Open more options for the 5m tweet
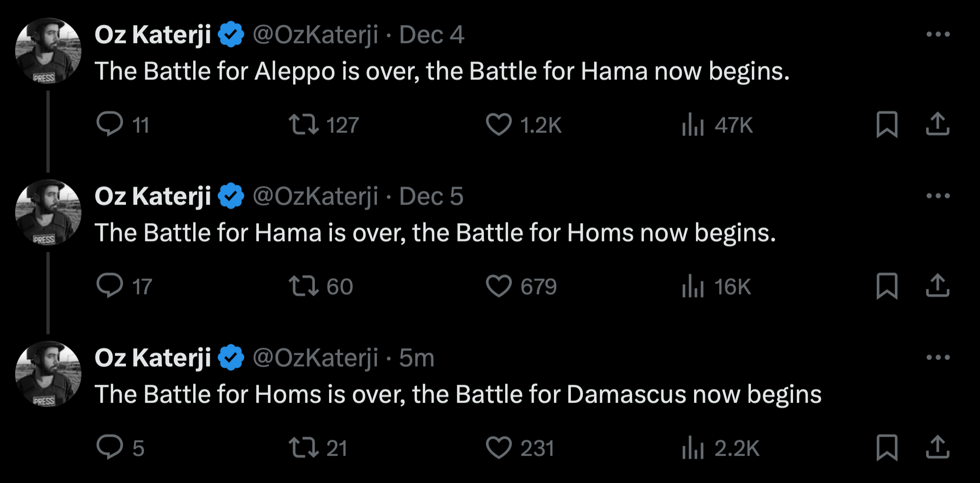Viewport: 980px width, 483px height. pyautogui.click(x=938, y=357)
